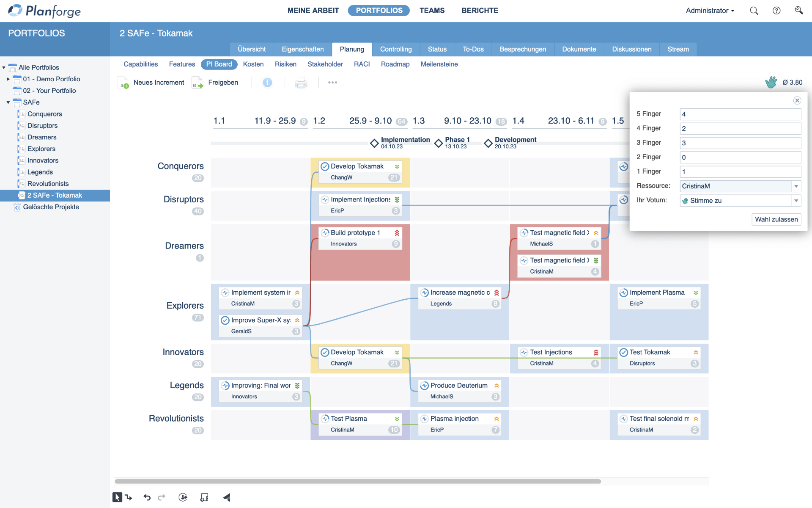812x508 pixels.
Task: Click the Planforge logo
Action: point(44,11)
